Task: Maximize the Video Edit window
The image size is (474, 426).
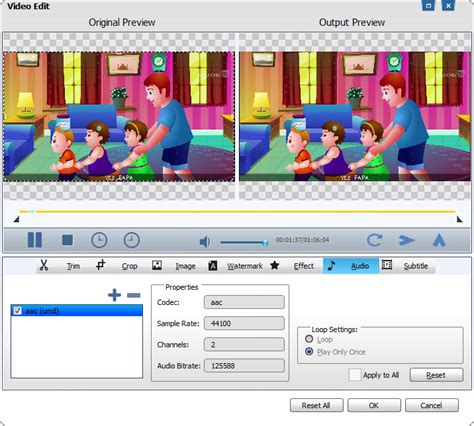Action: tap(428, 5)
